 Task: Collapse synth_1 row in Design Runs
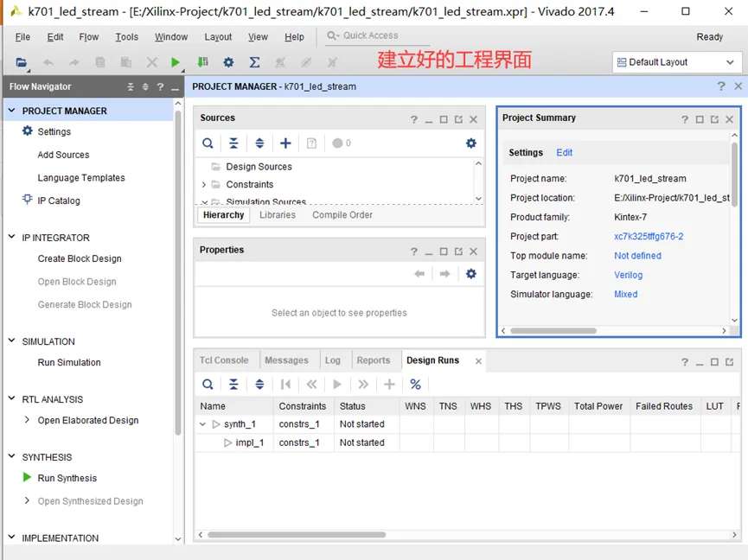202,423
